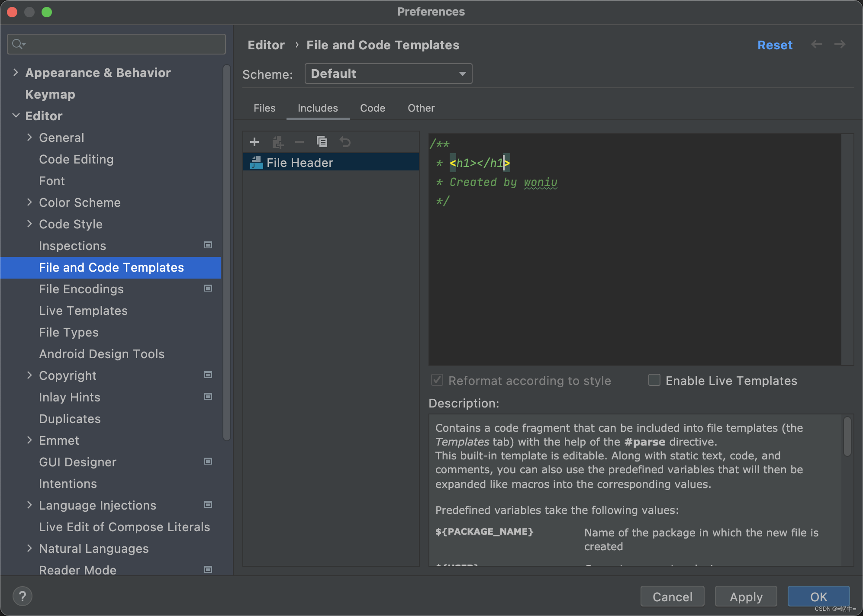Expand the Color Scheme subsection
The height and width of the screenshot is (616, 863).
coord(29,202)
